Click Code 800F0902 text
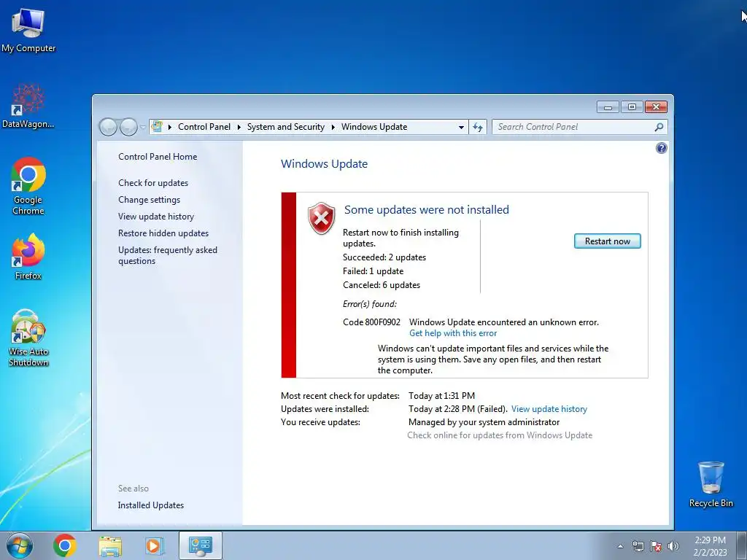The image size is (747, 560). 371,322
